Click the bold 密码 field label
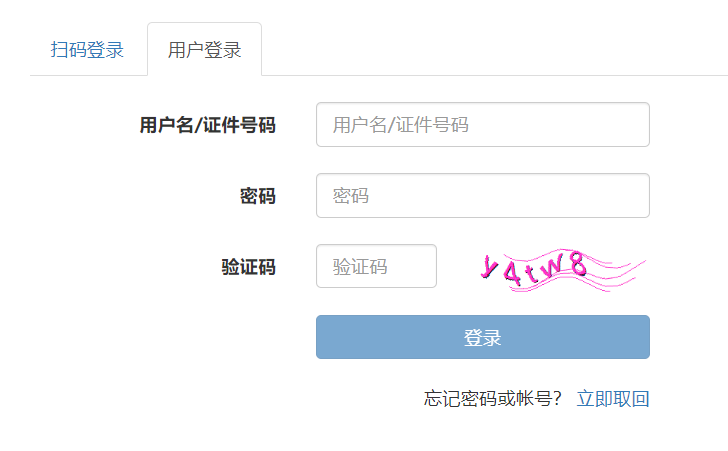This screenshot has width=728, height=451. (x=257, y=196)
